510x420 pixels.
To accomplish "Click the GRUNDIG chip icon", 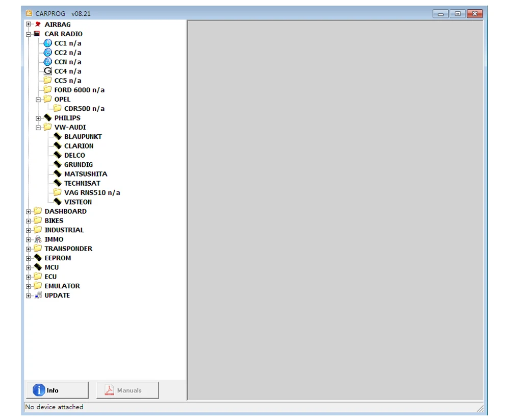I will click(58, 164).
